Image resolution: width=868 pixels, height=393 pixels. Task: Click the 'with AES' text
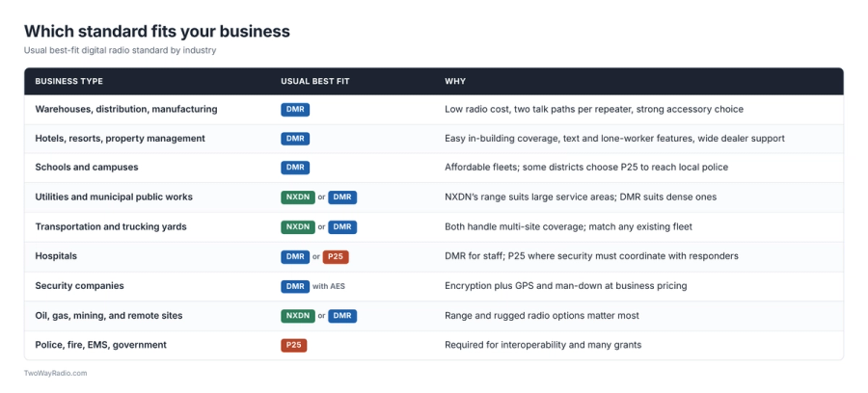[329, 286]
